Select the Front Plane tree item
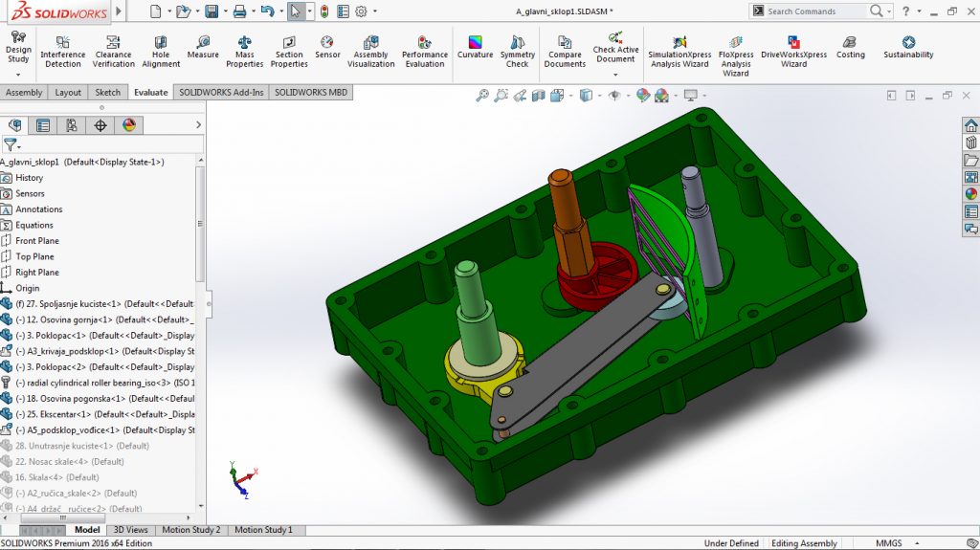980x550 pixels. point(37,241)
